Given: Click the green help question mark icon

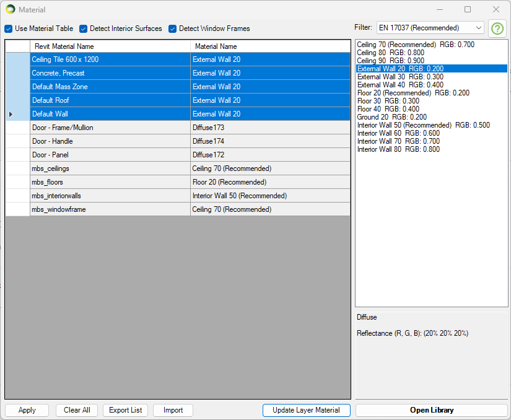Looking at the screenshot, I should coord(497,28).
